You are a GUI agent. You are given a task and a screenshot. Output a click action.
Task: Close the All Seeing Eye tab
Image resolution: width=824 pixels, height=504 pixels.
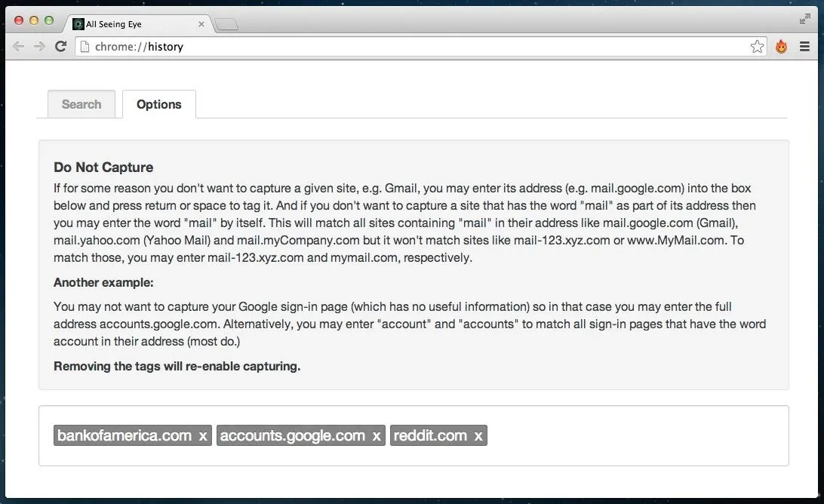[201, 24]
